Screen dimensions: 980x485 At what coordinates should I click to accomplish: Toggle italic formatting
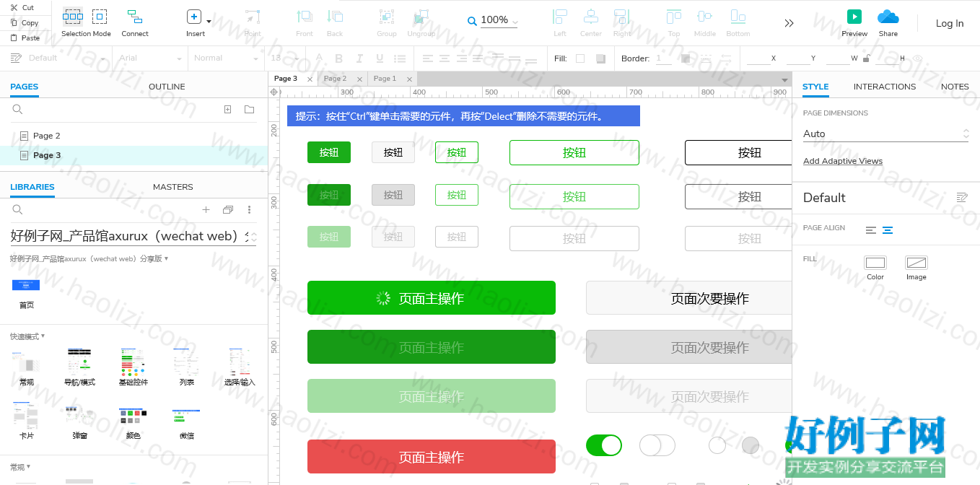(359, 58)
